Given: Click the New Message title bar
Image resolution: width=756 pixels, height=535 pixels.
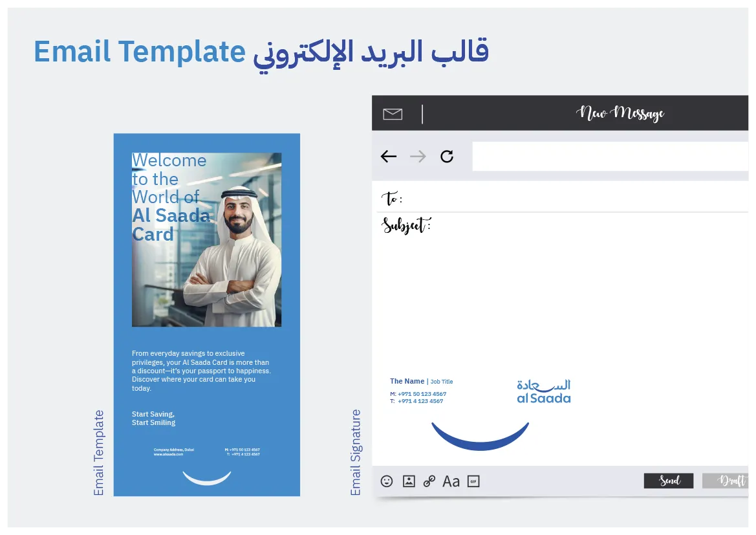Looking at the screenshot, I should (620, 114).
